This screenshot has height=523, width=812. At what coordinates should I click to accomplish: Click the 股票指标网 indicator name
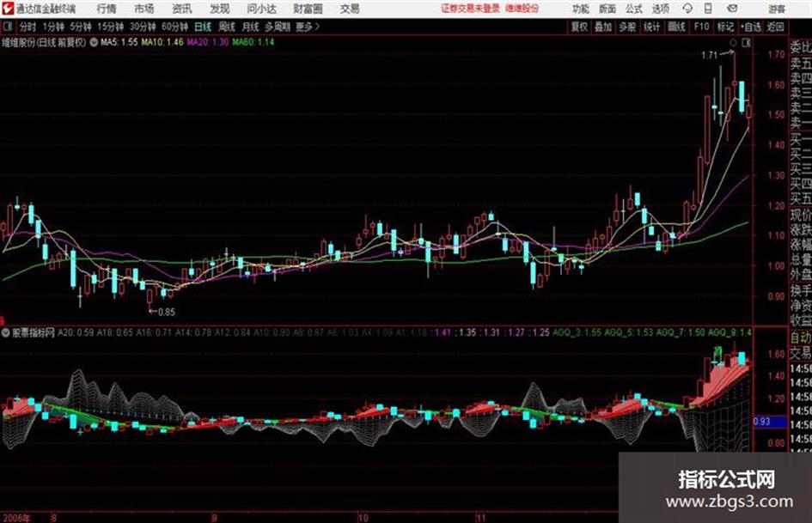(x=34, y=332)
